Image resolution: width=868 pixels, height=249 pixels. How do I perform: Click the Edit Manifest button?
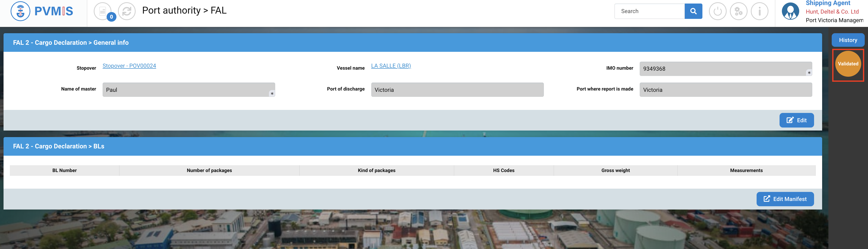[785, 199]
